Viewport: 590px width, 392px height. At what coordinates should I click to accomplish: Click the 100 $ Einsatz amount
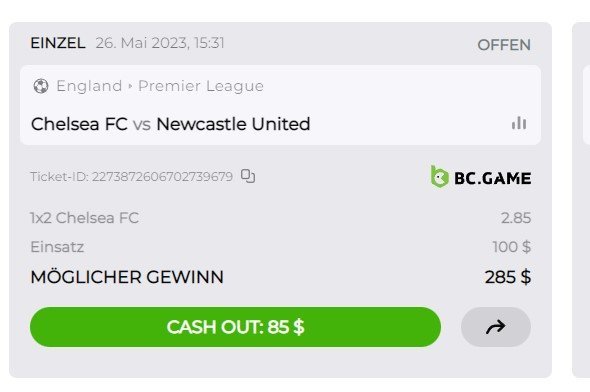click(512, 247)
